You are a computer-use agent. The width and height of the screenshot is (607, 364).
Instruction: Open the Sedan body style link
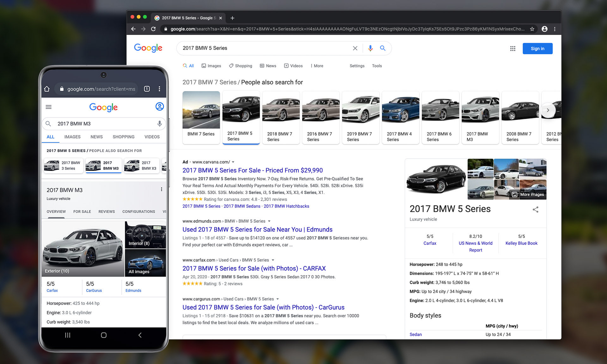pyautogui.click(x=415, y=334)
